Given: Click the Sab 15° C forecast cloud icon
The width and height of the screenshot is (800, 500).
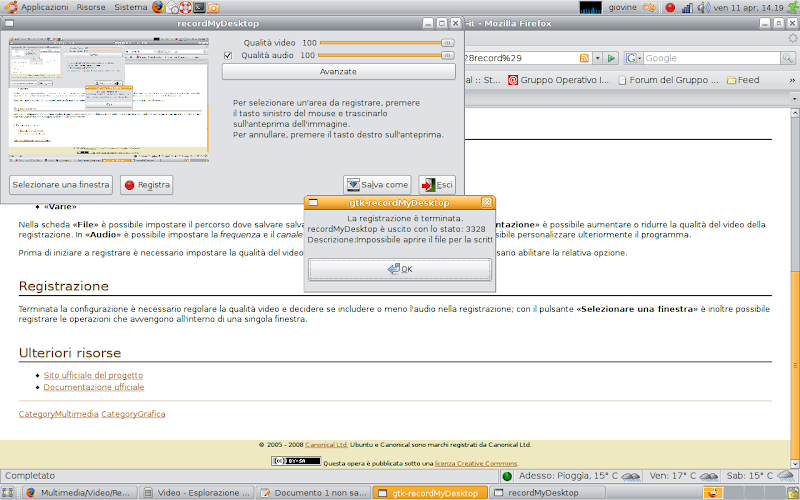Looking at the screenshot, I should pyautogui.click(x=786, y=476).
